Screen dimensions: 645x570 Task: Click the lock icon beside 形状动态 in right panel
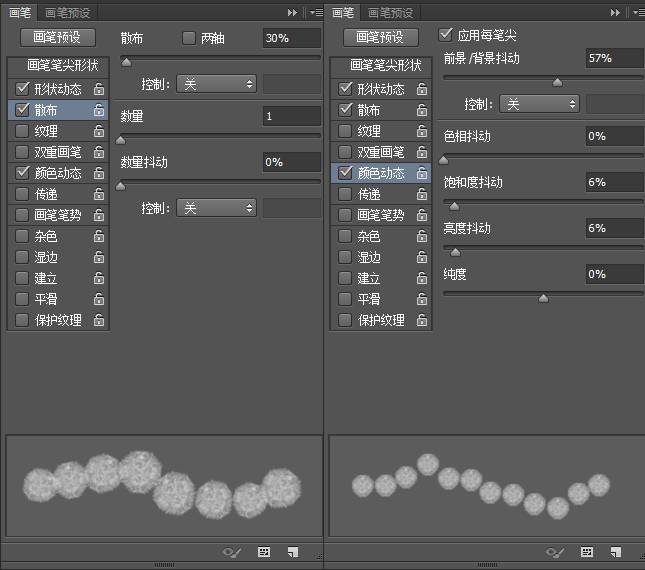[x=422, y=89]
